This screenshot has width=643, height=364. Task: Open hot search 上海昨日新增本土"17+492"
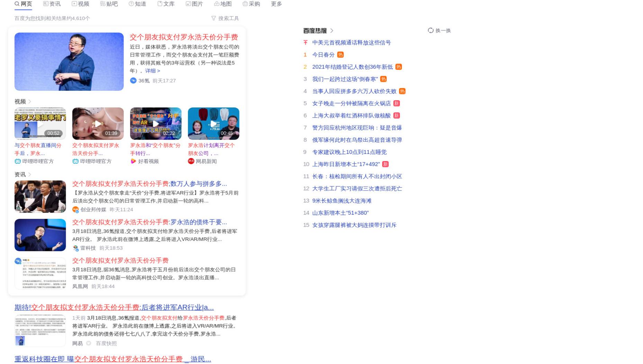coord(346,164)
